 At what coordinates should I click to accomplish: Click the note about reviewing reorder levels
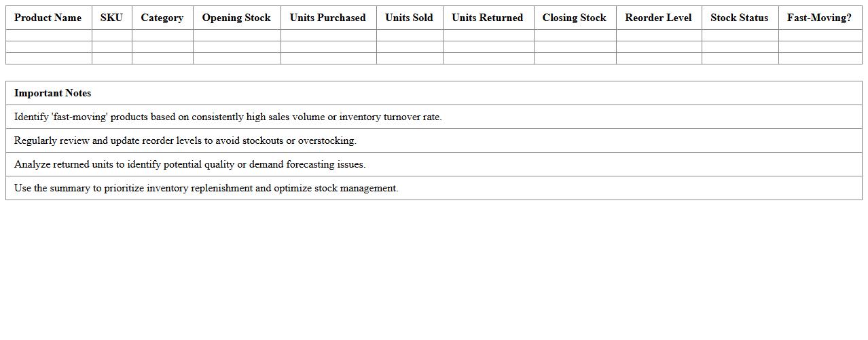pyautogui.click(x=185, y=140)
